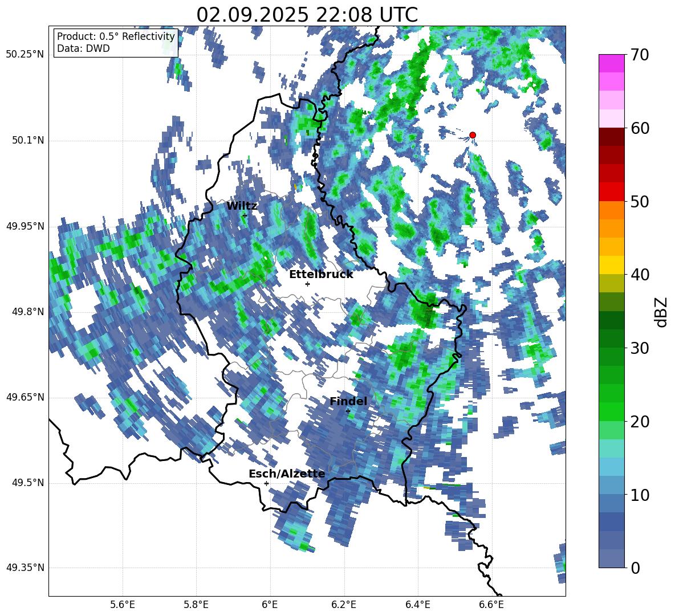The width and height of the screenshot is (675, 616).
Task: Click the 6°E longitude tick label
Action: (270, 605)
